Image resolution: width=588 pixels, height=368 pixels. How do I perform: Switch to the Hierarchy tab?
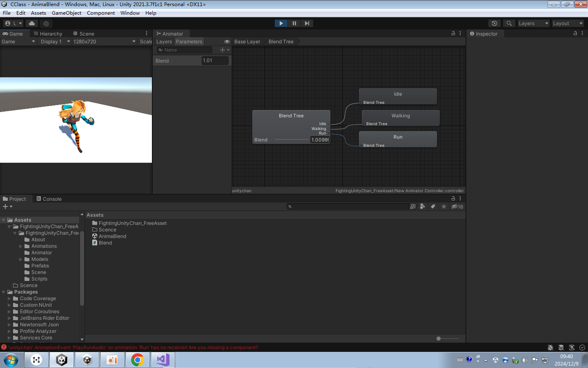pos(48,34)
